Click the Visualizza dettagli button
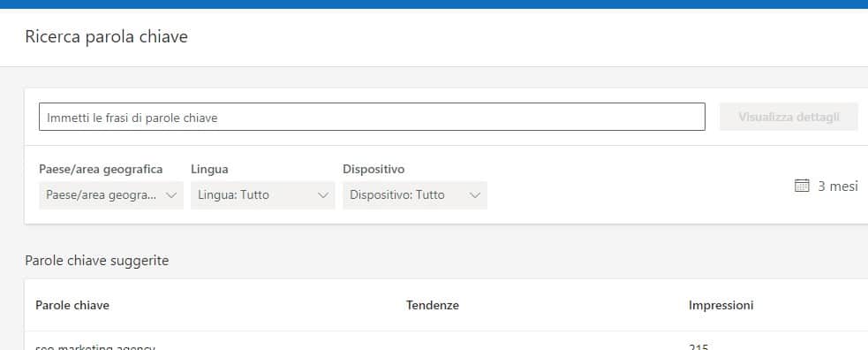This screenshot has height=350, width=868. point(789,117)
